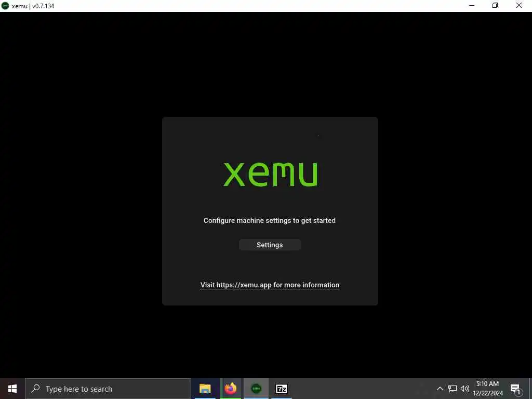Click the search magnifier icon in the taskbar

[36, 389]
